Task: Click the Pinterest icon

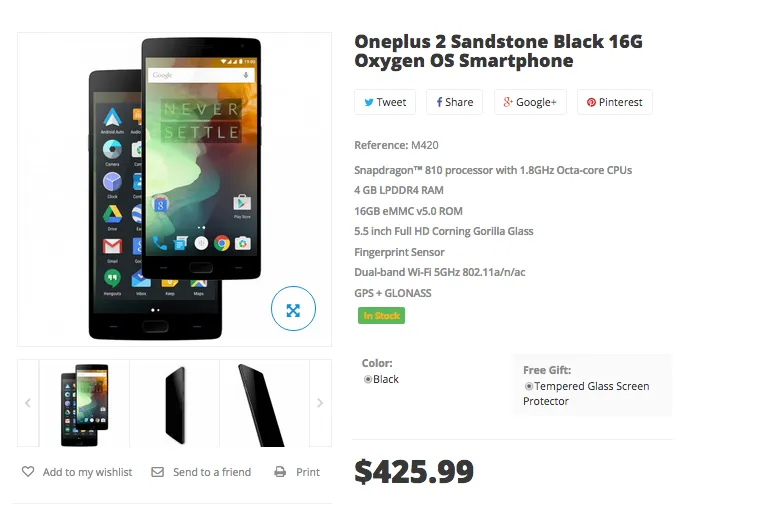Action: [x=591, y=102]
